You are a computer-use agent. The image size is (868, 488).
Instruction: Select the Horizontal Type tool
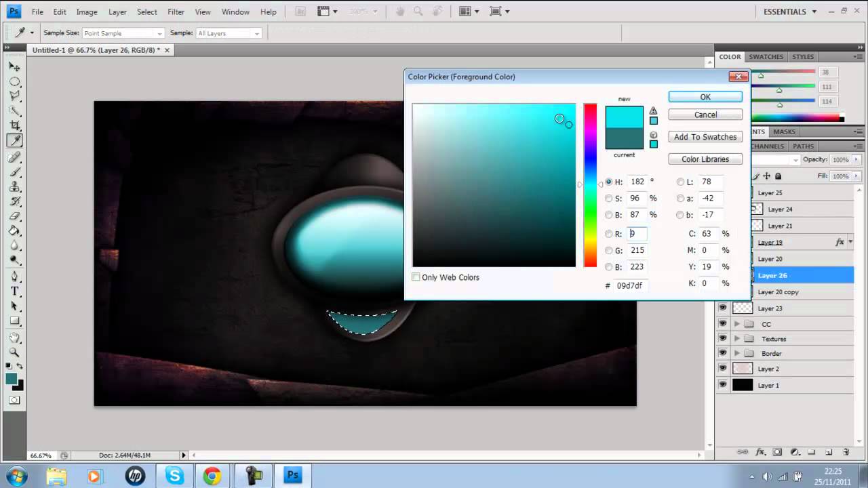(14, 291)
